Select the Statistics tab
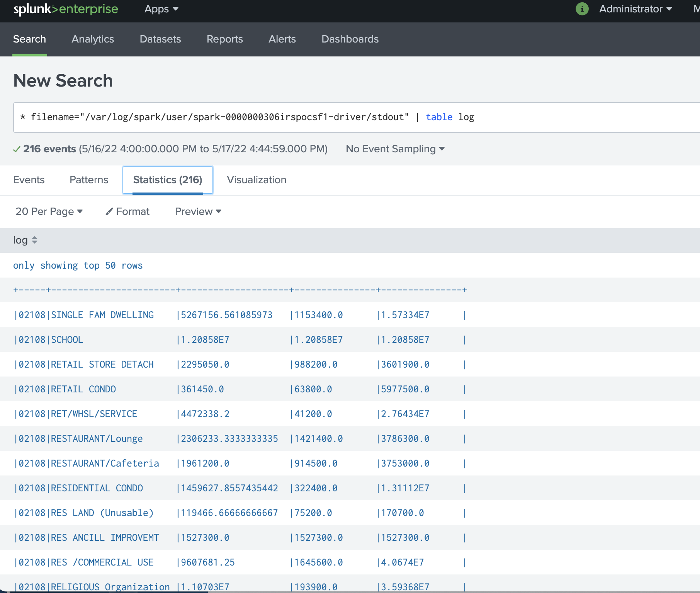This screenshot has height=593, width=700. click(x=168, y=180)
